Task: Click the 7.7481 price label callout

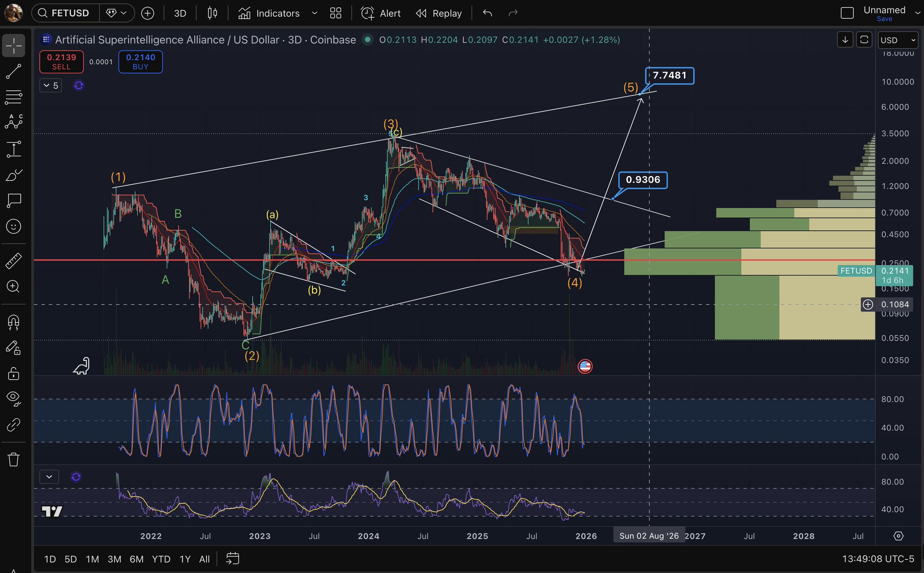Action: pyautogui.click(x=670, y=75)
